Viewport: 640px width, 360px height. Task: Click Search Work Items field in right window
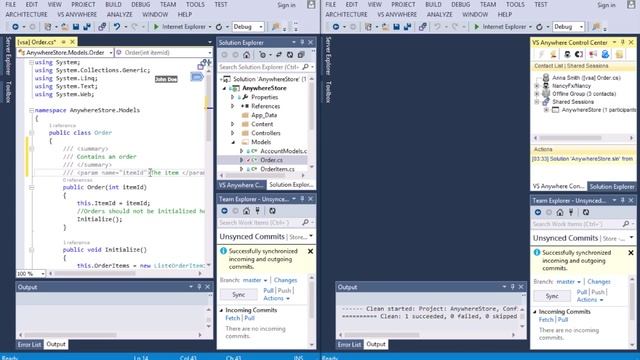(577, 224)
